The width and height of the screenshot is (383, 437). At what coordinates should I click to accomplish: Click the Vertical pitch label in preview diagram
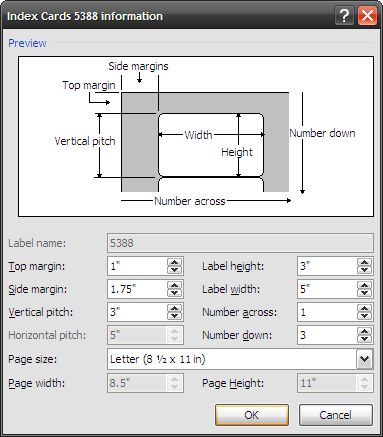click(85, 141)
